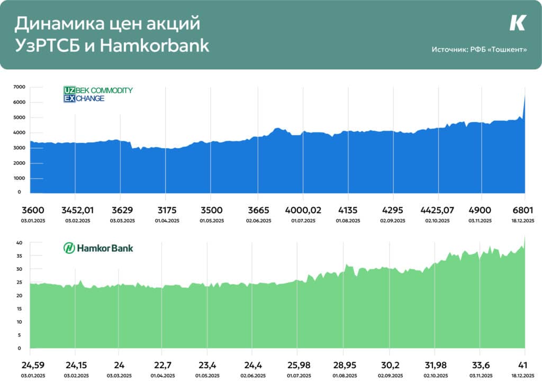Click the white K logo in the header
This screenshot has height=392, width=542.
coord(517,23)
